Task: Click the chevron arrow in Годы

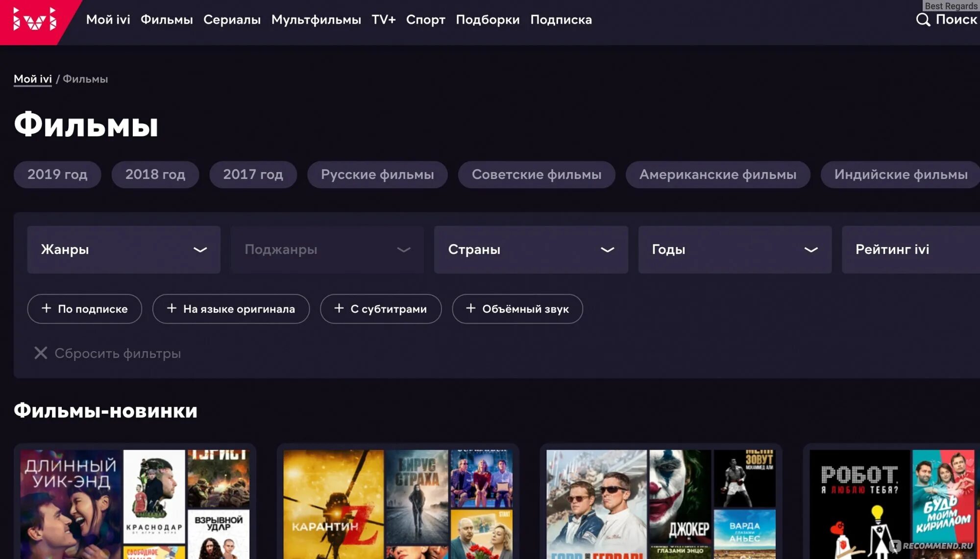Action: (811, 250)
